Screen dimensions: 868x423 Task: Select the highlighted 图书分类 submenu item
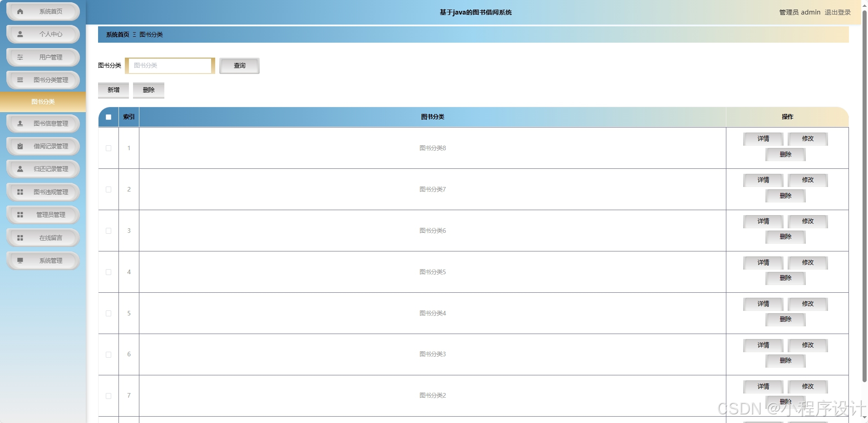click(x=43, y=102)
